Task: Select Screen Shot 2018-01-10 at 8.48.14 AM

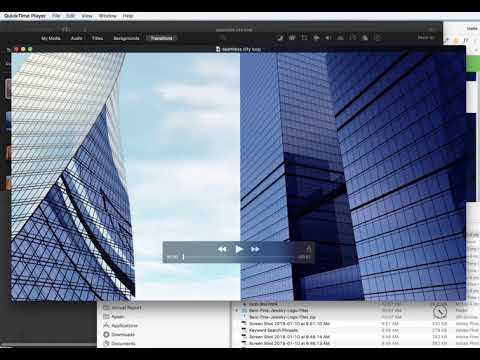Action: click(289, 337)
